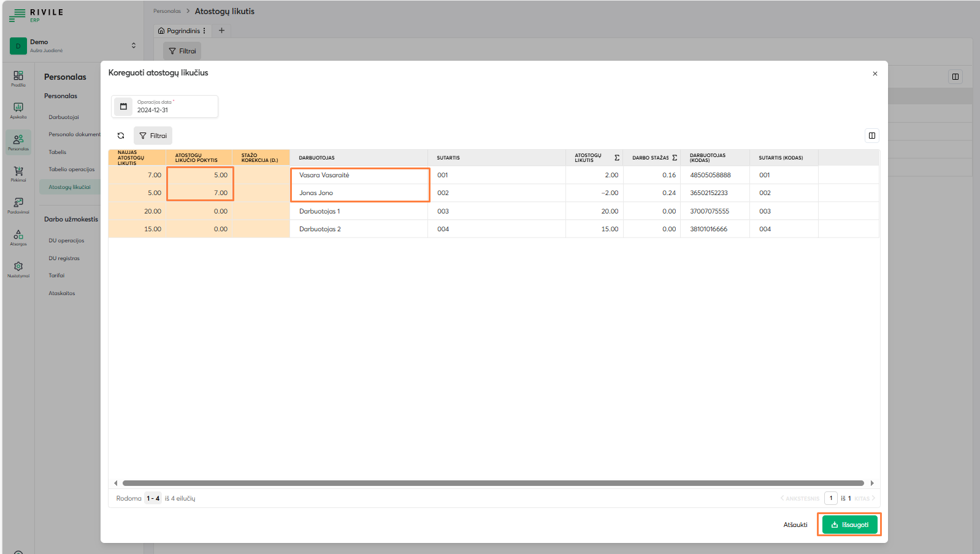
Task: Open Tabelio operacijos menu item
Action: click(72, 169)
